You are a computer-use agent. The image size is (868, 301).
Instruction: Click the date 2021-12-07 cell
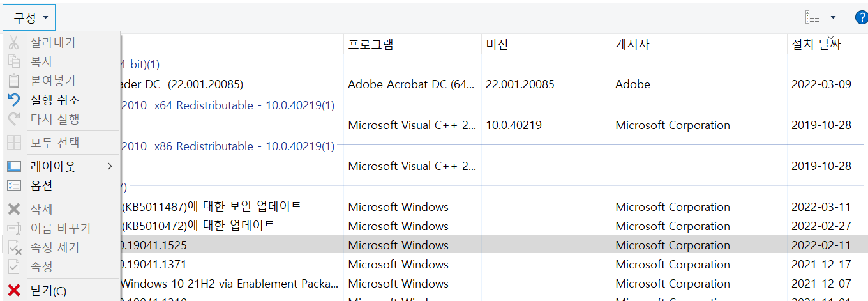coord(821,284)
